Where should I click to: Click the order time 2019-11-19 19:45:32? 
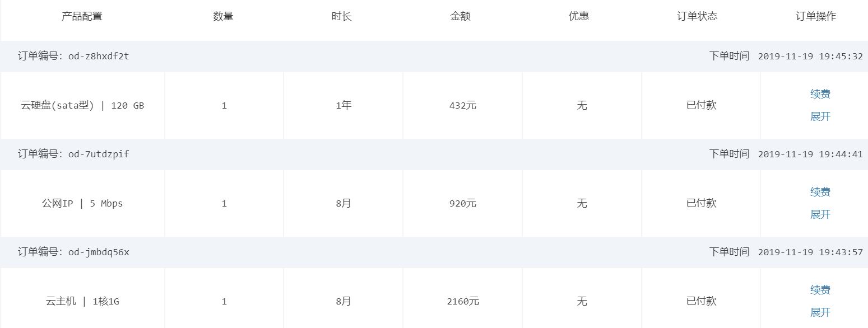[x=810, y=56]
